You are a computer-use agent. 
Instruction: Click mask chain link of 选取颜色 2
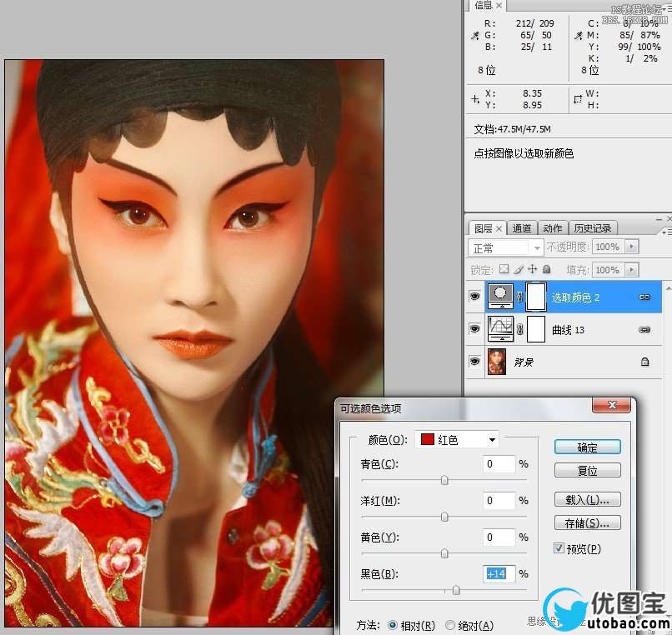519,297
